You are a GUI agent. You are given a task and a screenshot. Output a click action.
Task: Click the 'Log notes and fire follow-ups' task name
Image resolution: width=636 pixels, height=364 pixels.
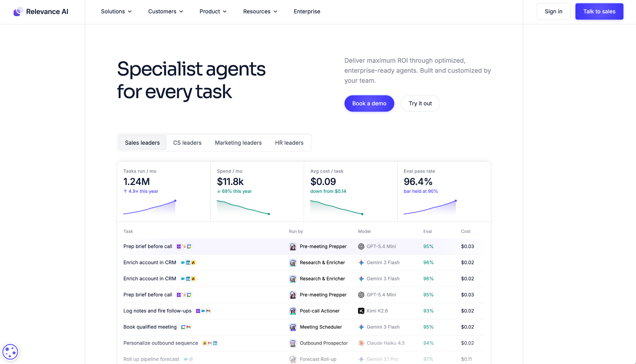click(x=157, y=311)
